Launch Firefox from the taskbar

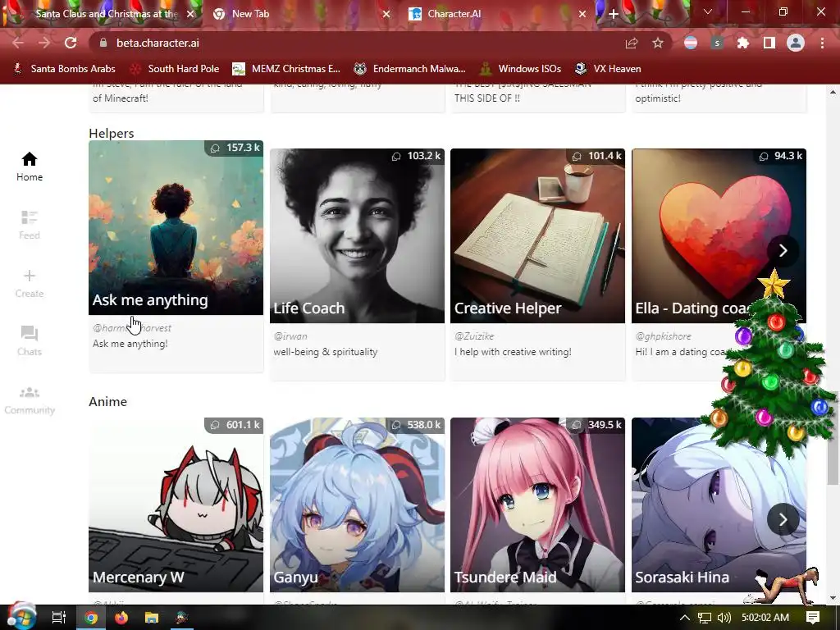coord(121,618)
